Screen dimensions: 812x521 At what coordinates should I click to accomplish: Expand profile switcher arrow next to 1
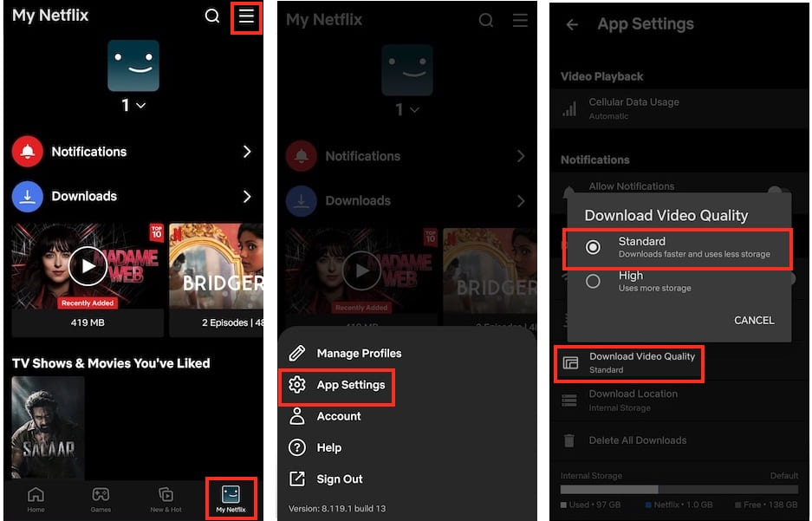[x=141, y=105]
